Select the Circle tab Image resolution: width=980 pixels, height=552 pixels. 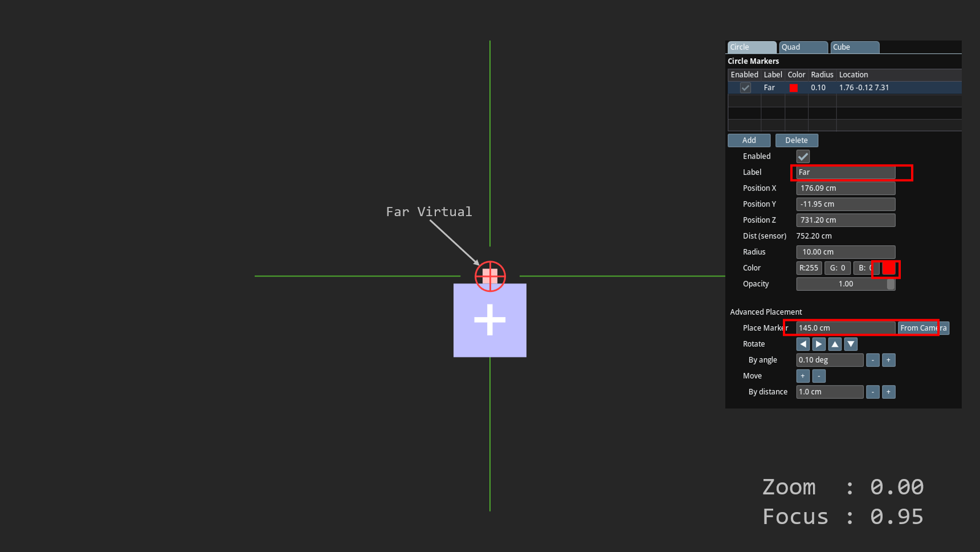[752, 47]
